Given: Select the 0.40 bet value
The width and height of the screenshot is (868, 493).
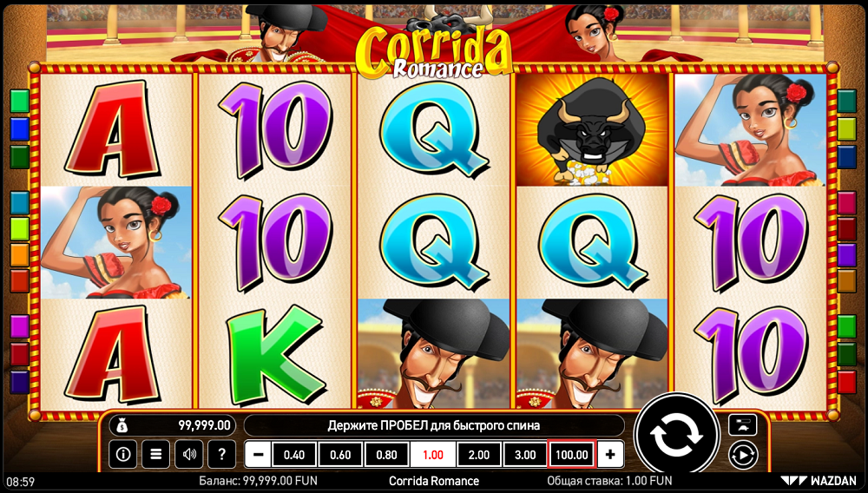Looking at the screenshot, I should pyautogui.click(x=294, y=455).
